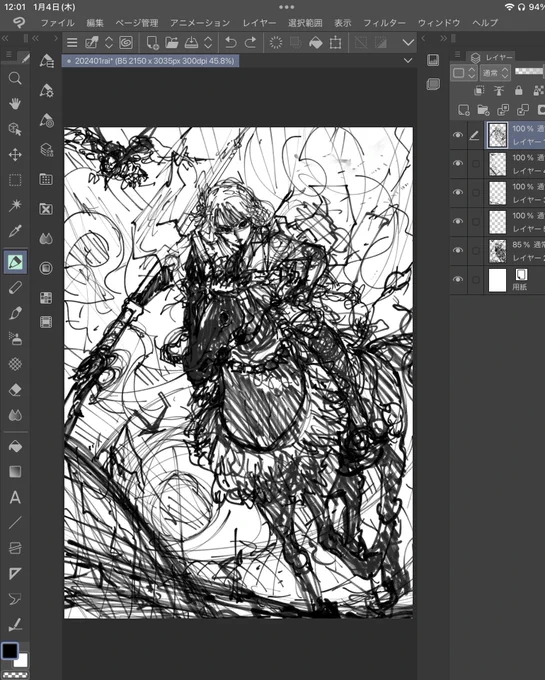Image resolution: width=545 pixels, height=680 pixels.
Task: Open the ページ管理 menu
Action: pos(137,23)
